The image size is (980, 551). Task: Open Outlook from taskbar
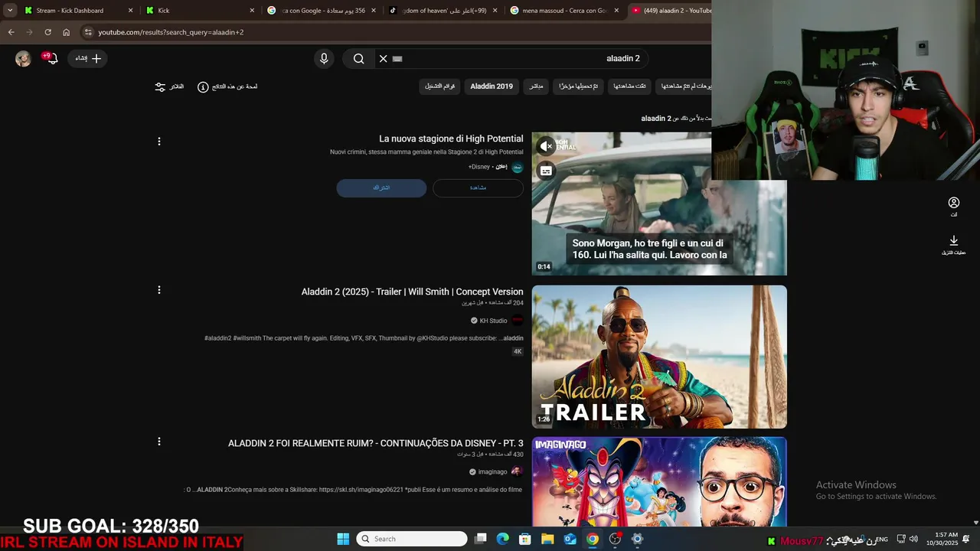tap(570, 539)
